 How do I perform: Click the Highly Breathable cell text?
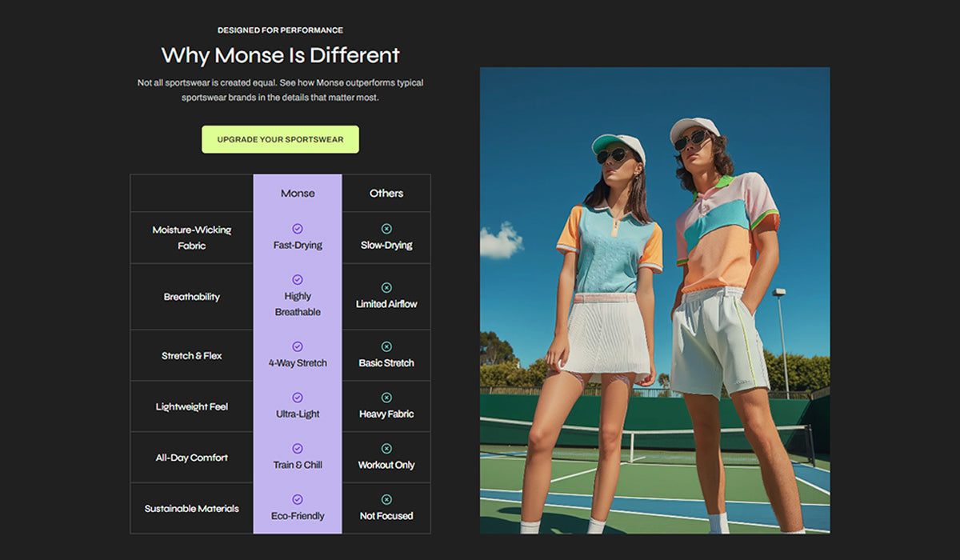click(298, 304)
